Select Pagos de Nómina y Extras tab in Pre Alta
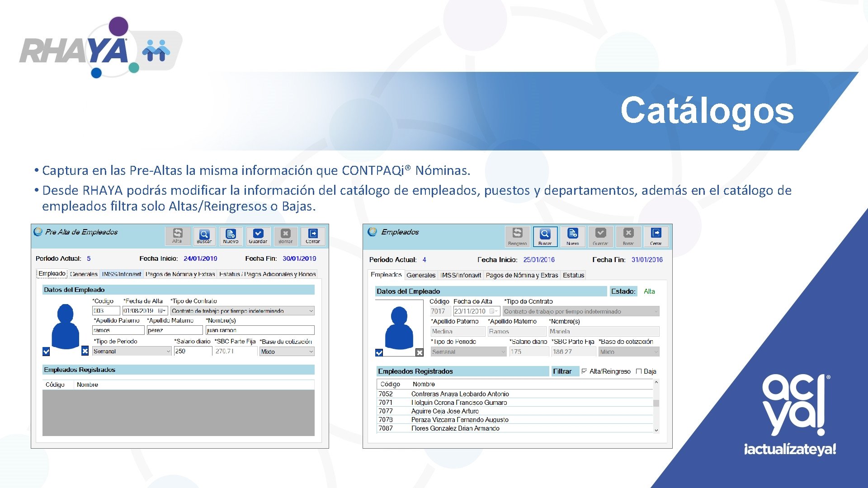The height and width of the screenshot is (488, 868). point(180,274)
